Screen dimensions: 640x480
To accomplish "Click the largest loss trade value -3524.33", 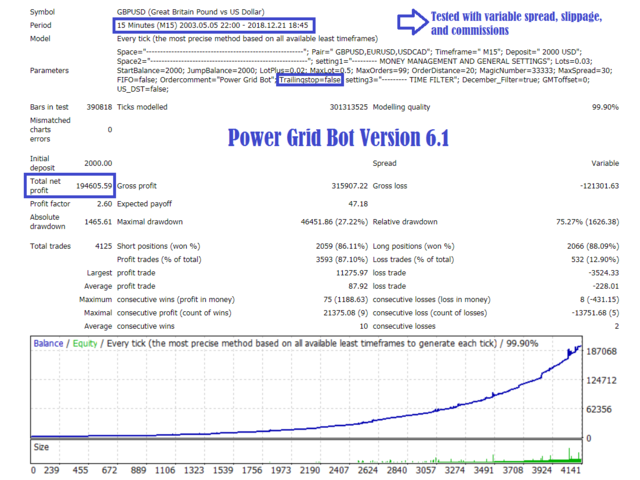I will [604, 273].
